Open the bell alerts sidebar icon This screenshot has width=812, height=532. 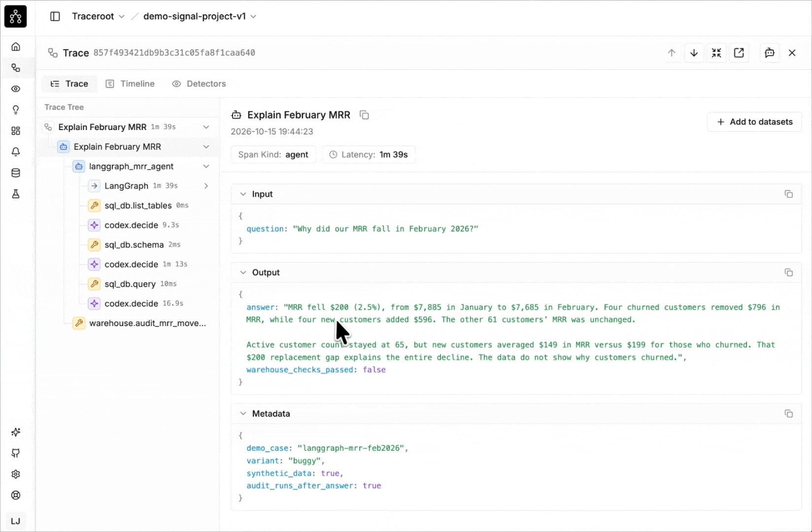[16, 152]
